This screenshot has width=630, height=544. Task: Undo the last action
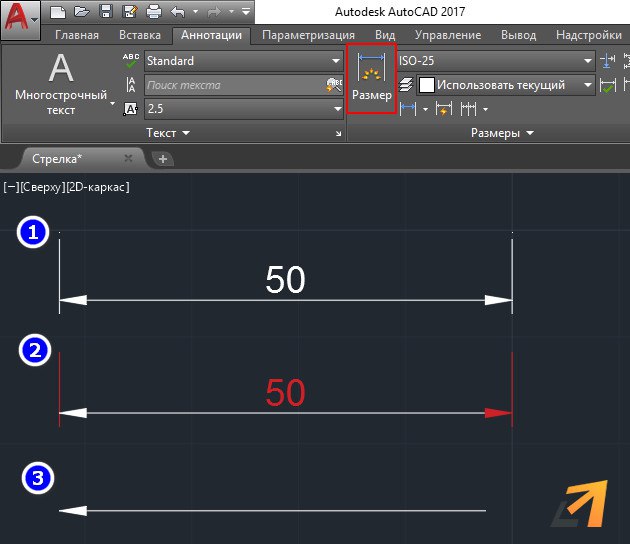pos(178,12)
